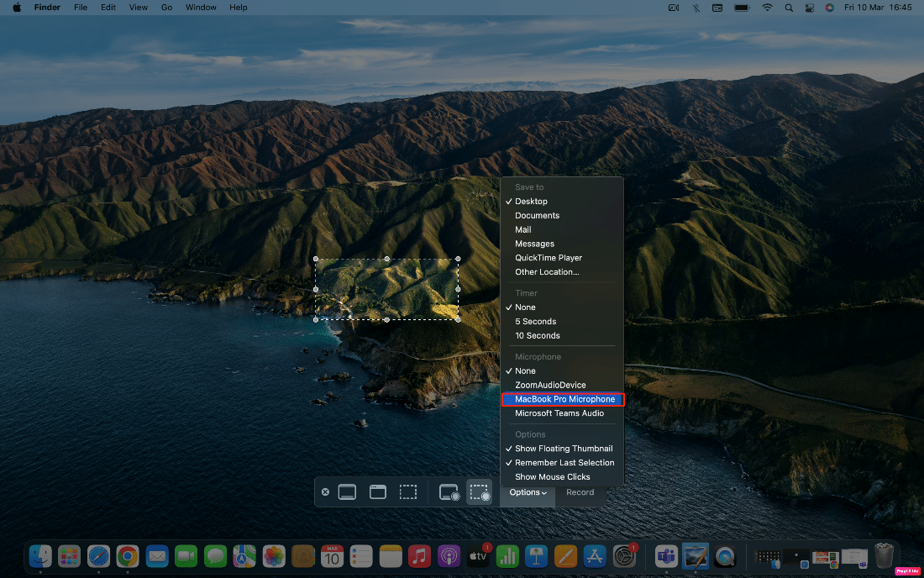Open Music from the Dock
This screenshot has width=924, height=578.
point(419,555)
